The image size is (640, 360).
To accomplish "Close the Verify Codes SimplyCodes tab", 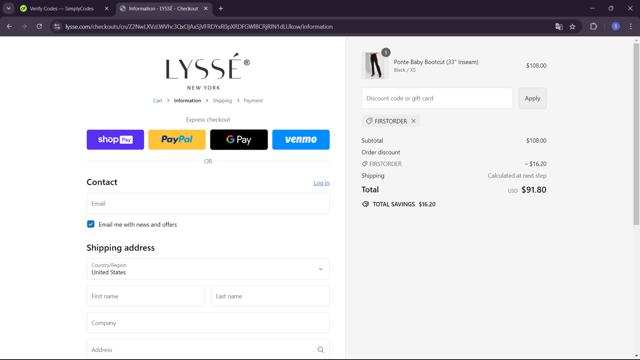I will click(107, 8).
